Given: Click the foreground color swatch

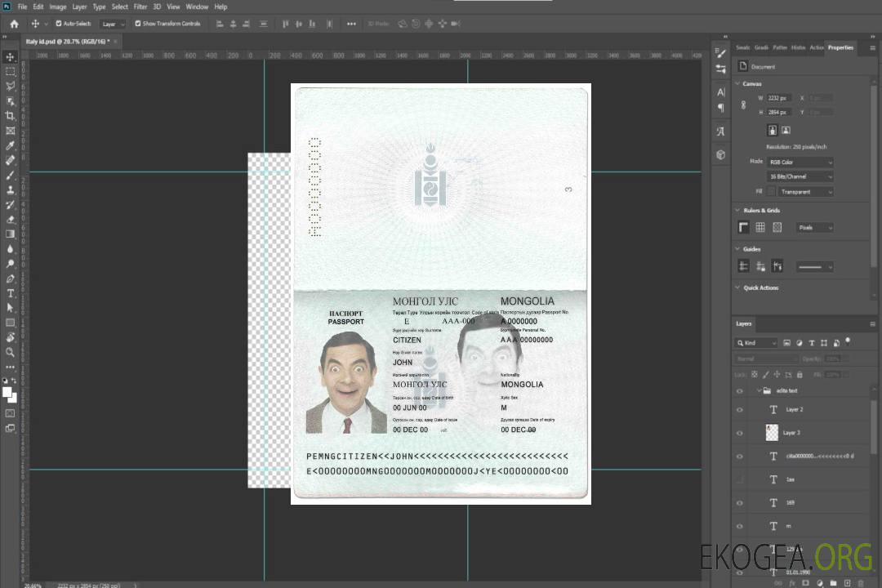Looking at the screenshot, I should click(7, 392).
